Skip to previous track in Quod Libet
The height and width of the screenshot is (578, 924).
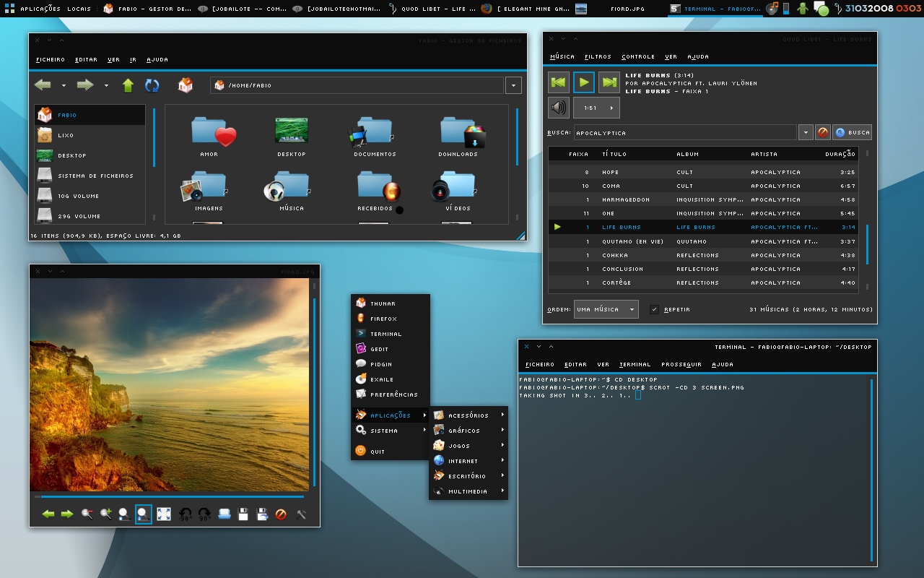(558, 82)
